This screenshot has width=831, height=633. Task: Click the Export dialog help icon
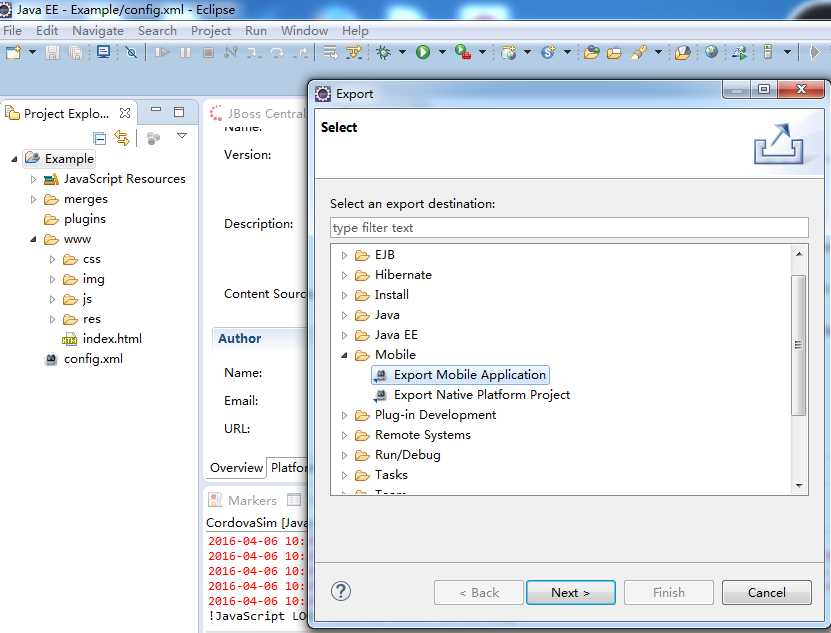341,591
